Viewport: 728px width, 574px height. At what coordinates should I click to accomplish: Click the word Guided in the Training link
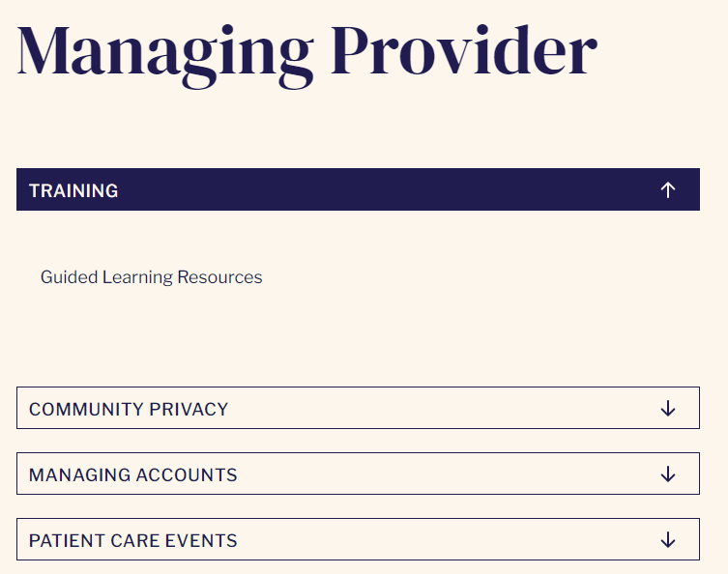tap(70, 277)
